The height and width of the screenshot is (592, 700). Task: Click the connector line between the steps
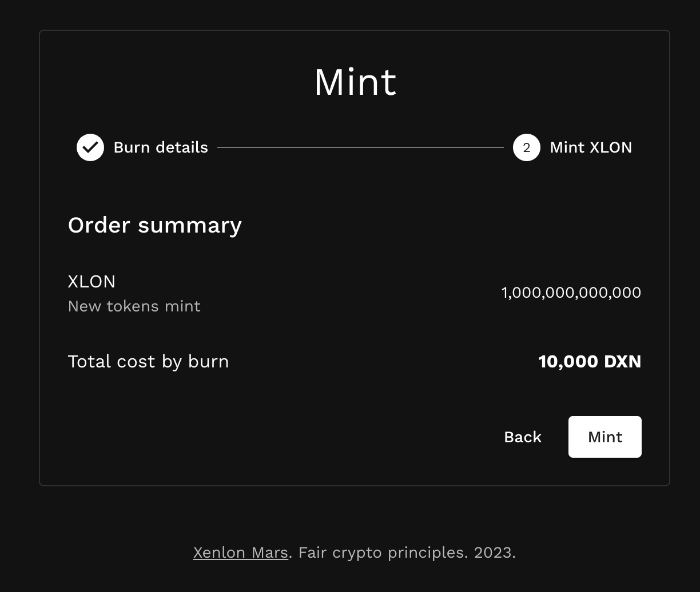coord(360,147)
